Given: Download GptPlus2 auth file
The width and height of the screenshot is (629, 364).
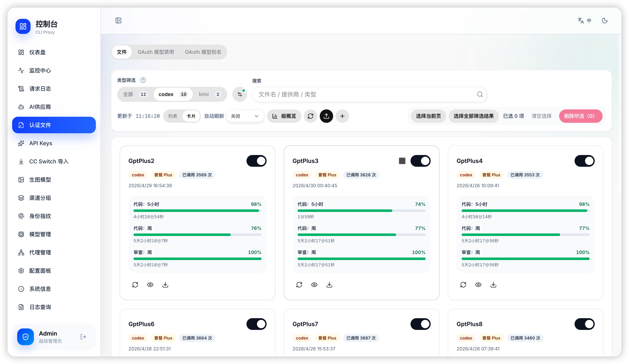Looking at the screenshot, I should 165,285.
